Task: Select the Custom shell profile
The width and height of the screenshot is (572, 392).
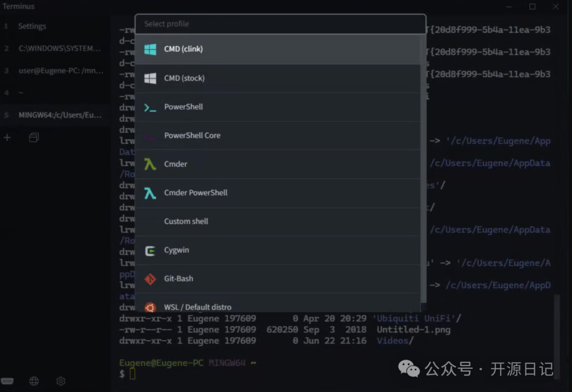Action: click(278, 222)
